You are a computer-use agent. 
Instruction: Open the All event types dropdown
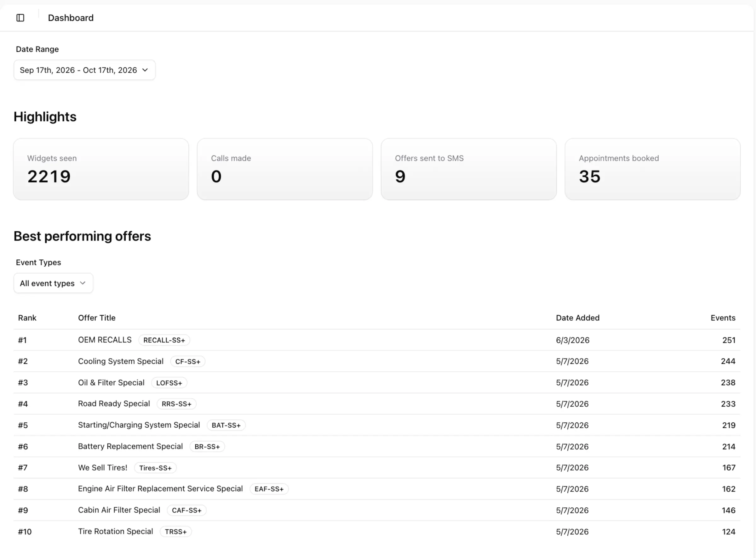[54, 283]
